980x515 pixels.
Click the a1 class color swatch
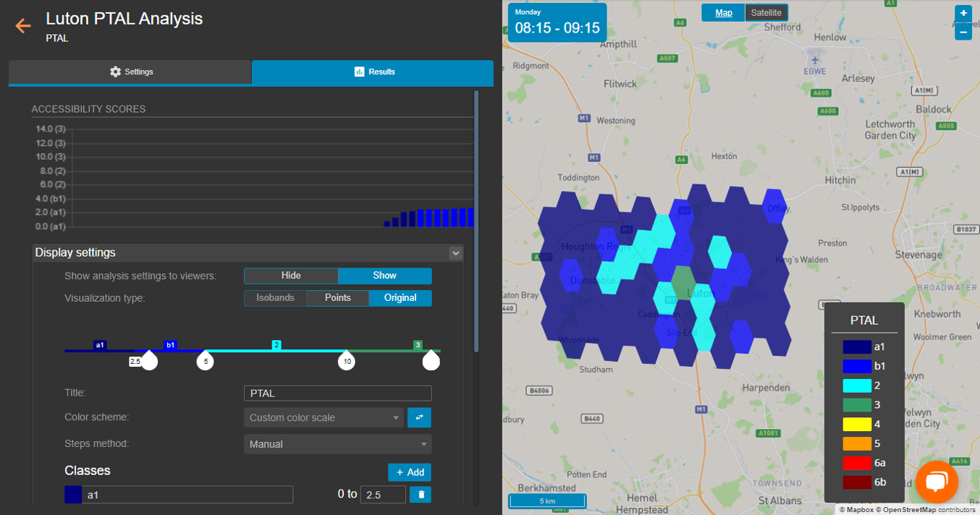click(73, 494)
